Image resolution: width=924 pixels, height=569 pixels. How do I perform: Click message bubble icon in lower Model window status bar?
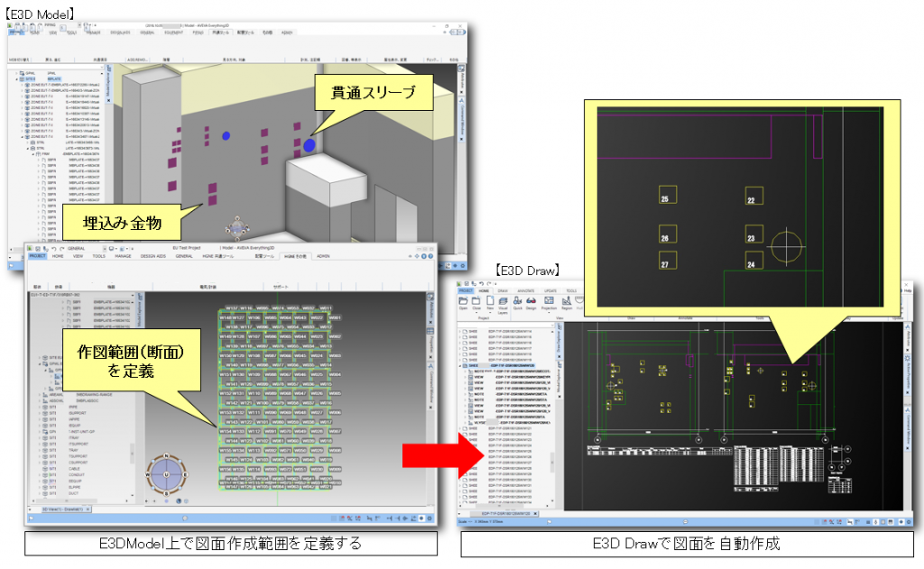click(x=184, y=519)
